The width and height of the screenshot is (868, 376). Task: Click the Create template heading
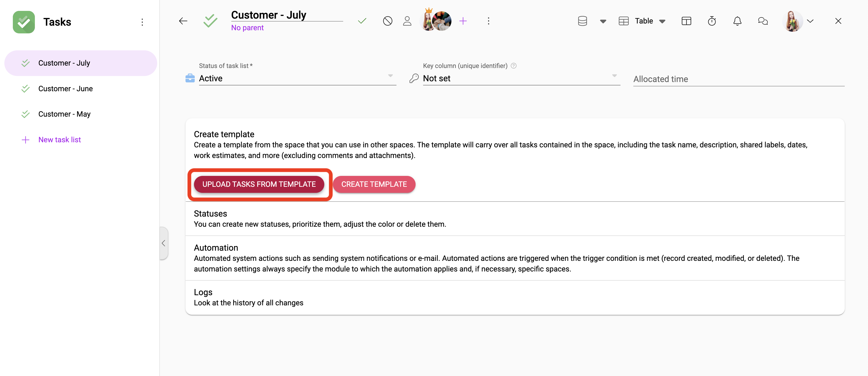tap(224, 134)
